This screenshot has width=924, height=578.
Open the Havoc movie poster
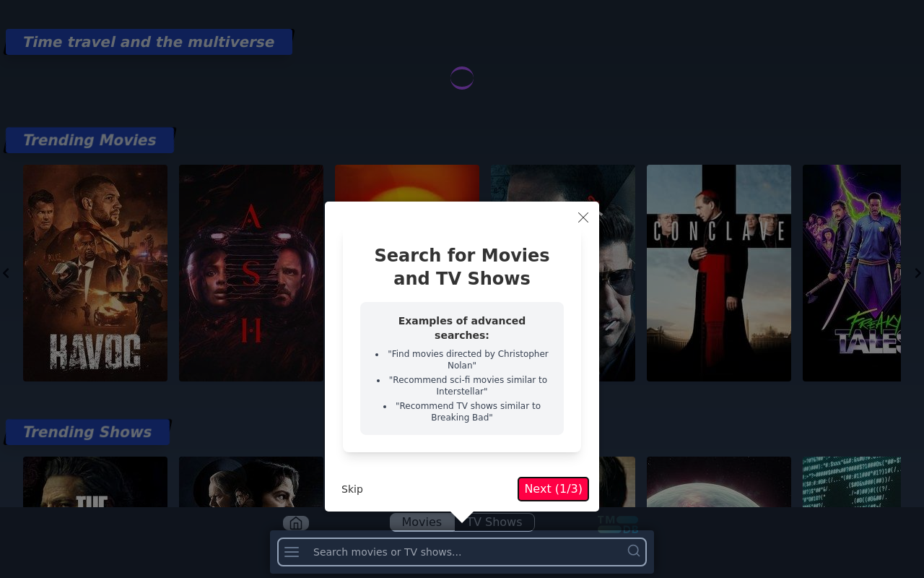tap(95, 273)
